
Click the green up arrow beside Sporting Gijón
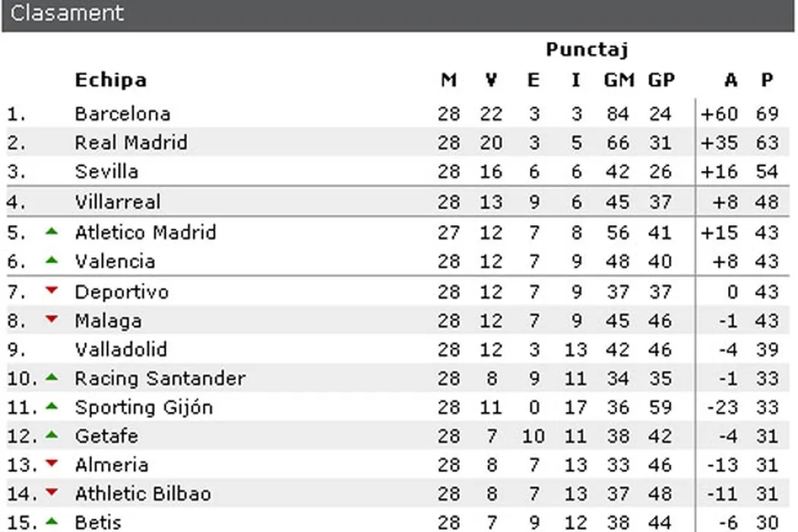tap(52, 406)
